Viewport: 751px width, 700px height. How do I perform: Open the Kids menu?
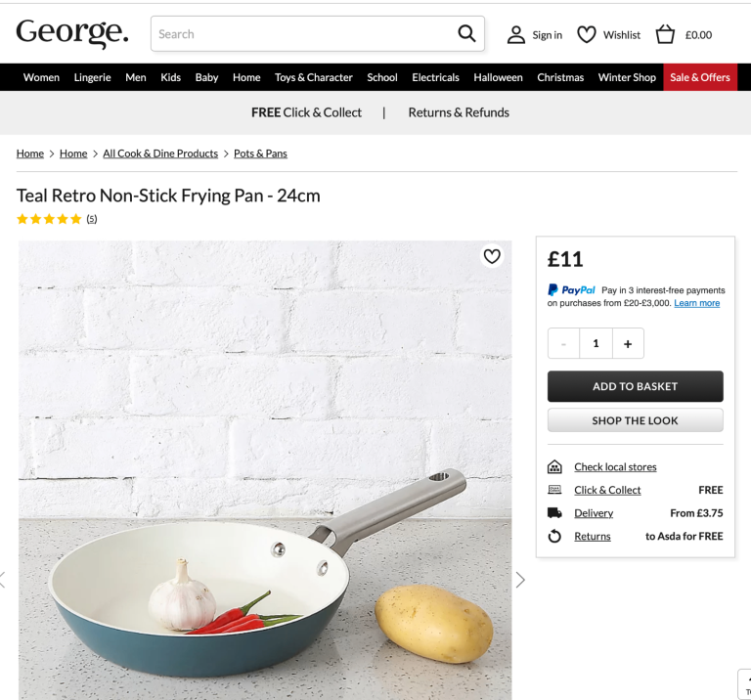click(x=171, y=77)
